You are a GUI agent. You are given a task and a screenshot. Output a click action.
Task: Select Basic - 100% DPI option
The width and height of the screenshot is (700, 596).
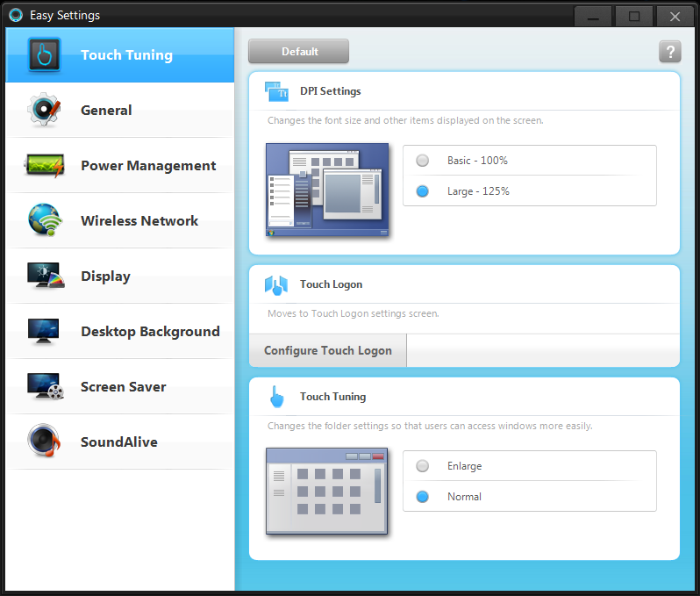[423, 161]
